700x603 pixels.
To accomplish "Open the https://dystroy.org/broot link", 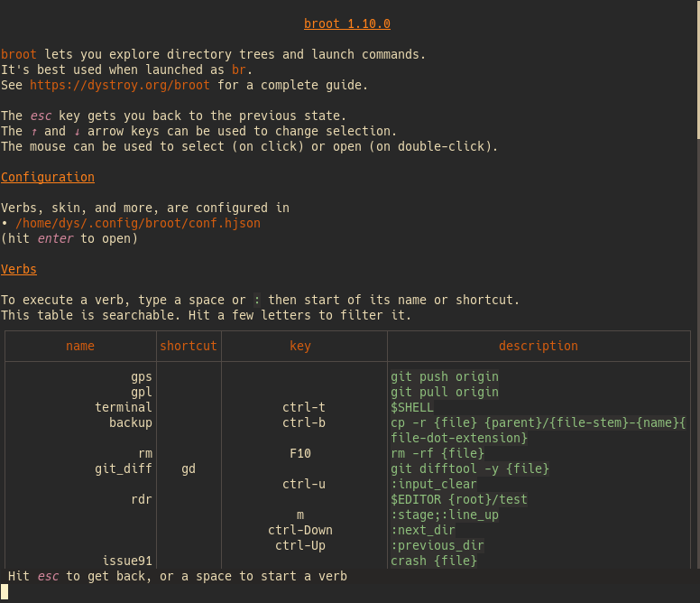I will pos(120,85).
